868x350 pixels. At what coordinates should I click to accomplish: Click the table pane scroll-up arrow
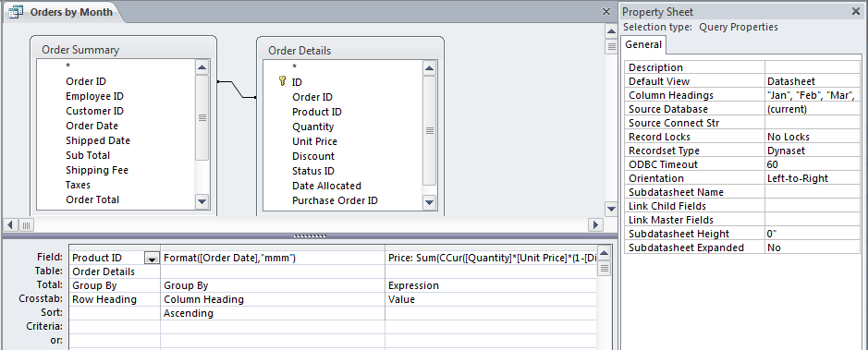[x=611, y=30]
